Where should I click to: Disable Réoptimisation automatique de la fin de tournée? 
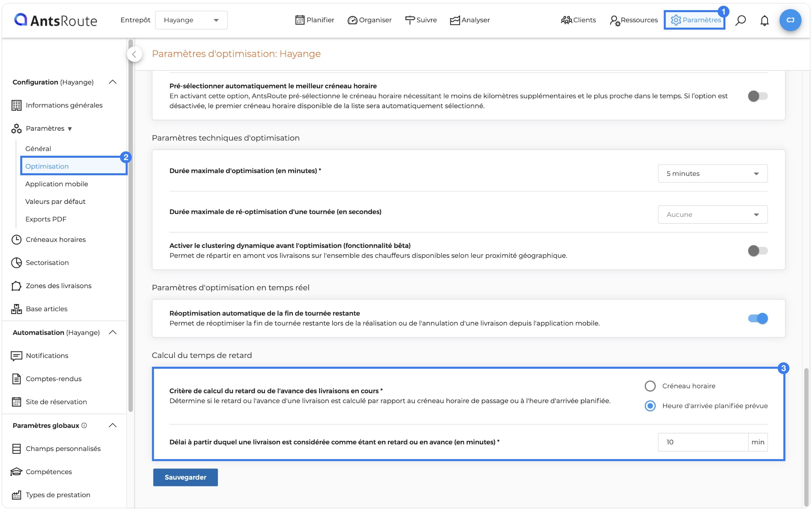tap(757, 318)
